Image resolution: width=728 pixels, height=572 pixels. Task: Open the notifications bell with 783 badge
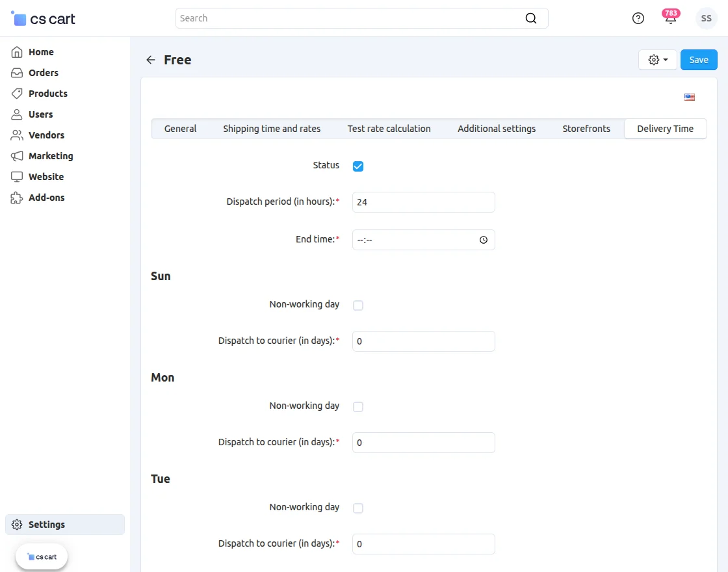(670, 18)
